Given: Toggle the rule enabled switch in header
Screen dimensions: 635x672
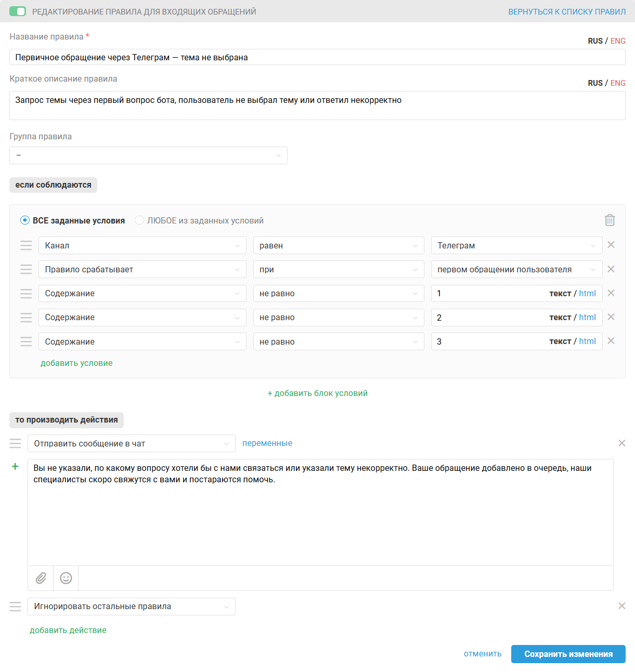Looking at the screenshot, I should click(x=18, y=11).
